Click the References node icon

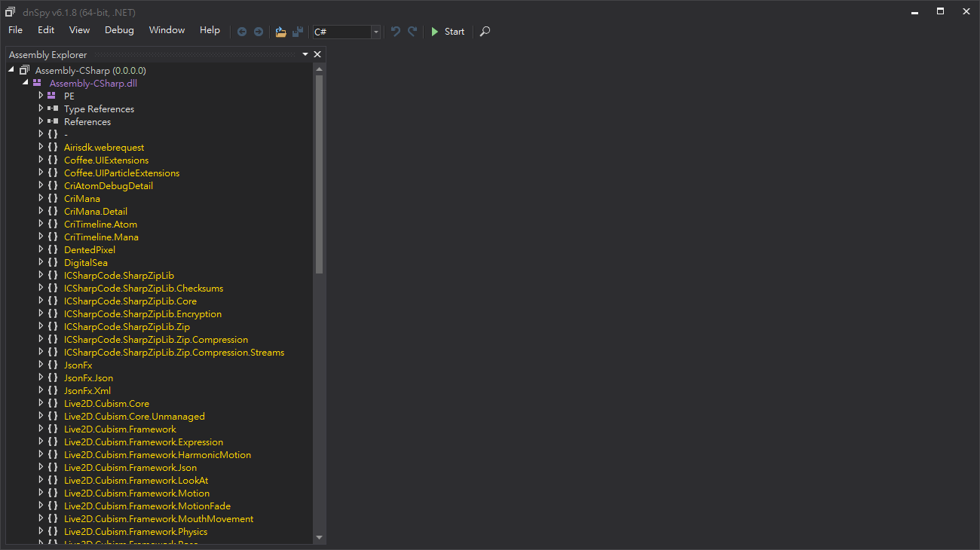53,121
